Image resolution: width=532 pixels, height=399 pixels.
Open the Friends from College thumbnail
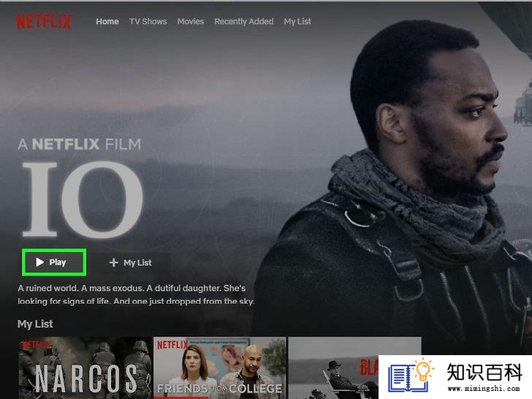[x=219, y=368]
